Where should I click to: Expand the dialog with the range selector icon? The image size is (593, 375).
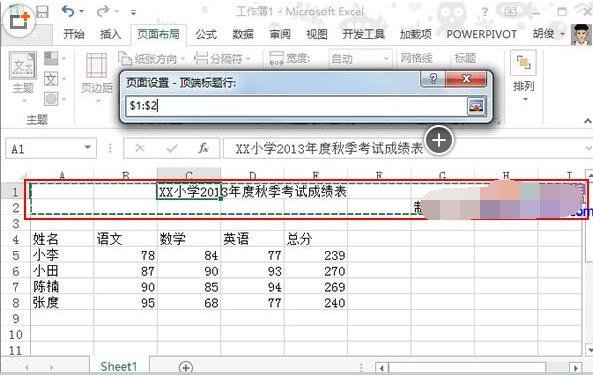pos(476,106)
